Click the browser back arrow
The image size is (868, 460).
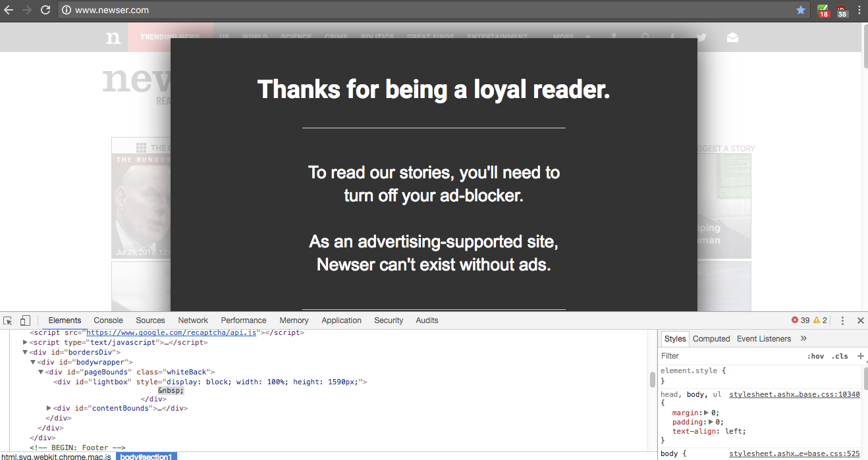pyautogui.click(x=9, y=10)
